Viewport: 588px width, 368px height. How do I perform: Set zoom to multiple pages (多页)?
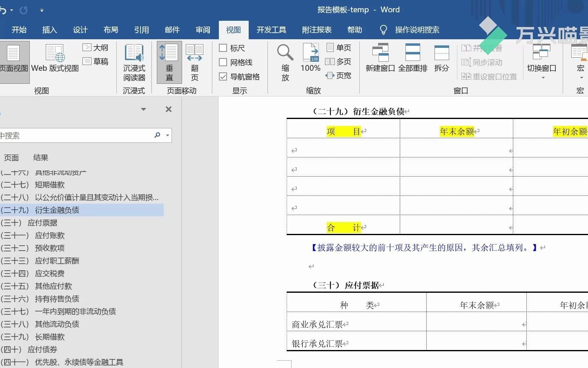tap(338, 61)
